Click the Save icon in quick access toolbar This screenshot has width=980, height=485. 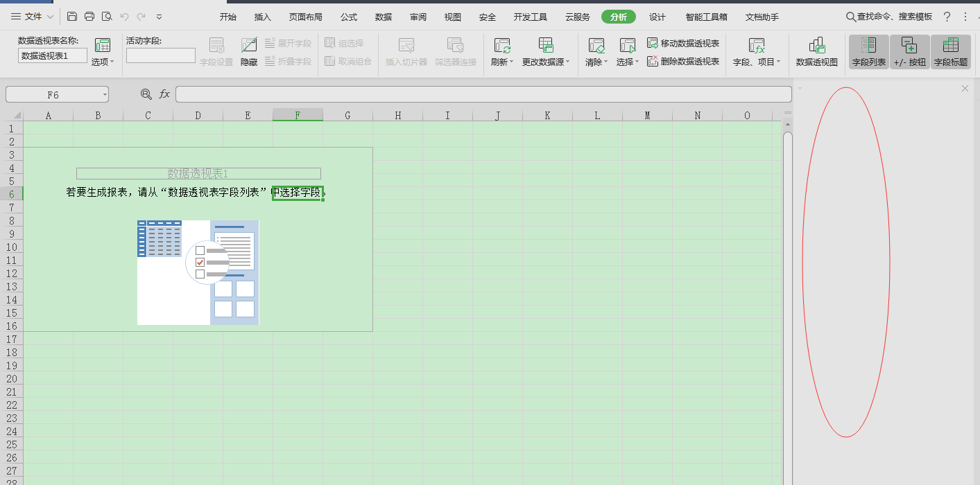point(72,17)
